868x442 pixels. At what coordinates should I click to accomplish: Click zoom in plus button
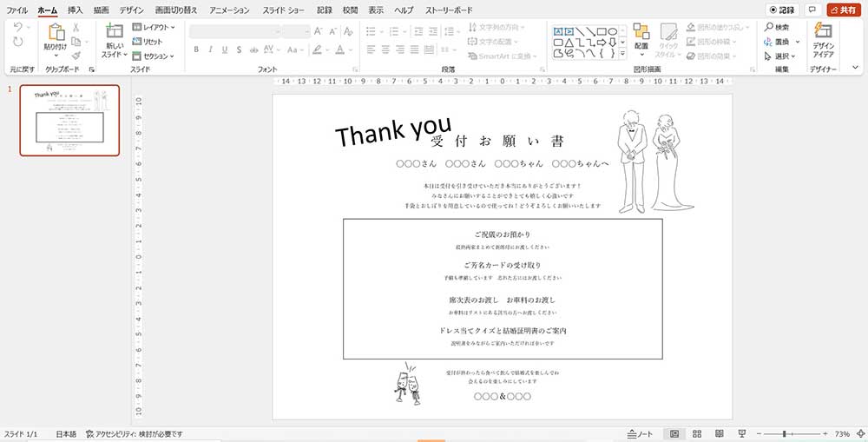coord(825,434)
